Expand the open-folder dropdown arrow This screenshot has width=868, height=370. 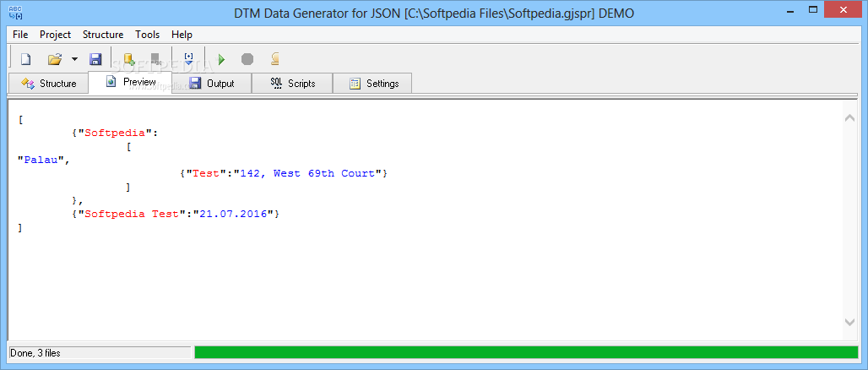click(75, 59)
